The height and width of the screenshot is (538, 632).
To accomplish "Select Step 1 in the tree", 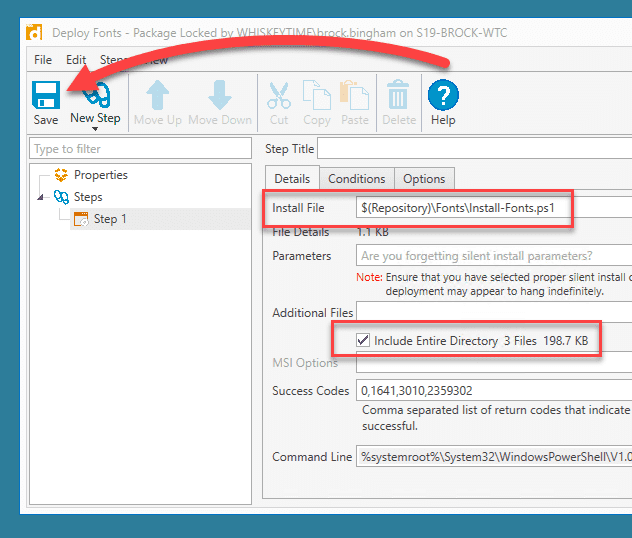I will [110, 219].
